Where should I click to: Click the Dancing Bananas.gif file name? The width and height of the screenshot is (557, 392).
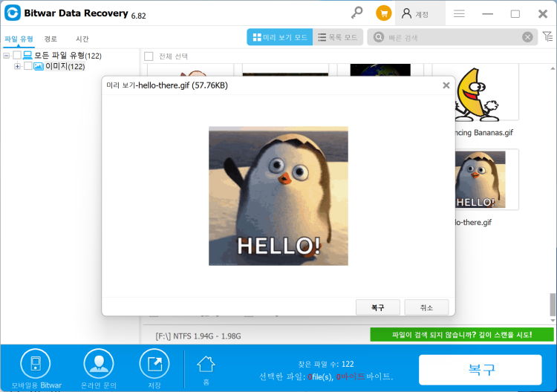point(484,133)
